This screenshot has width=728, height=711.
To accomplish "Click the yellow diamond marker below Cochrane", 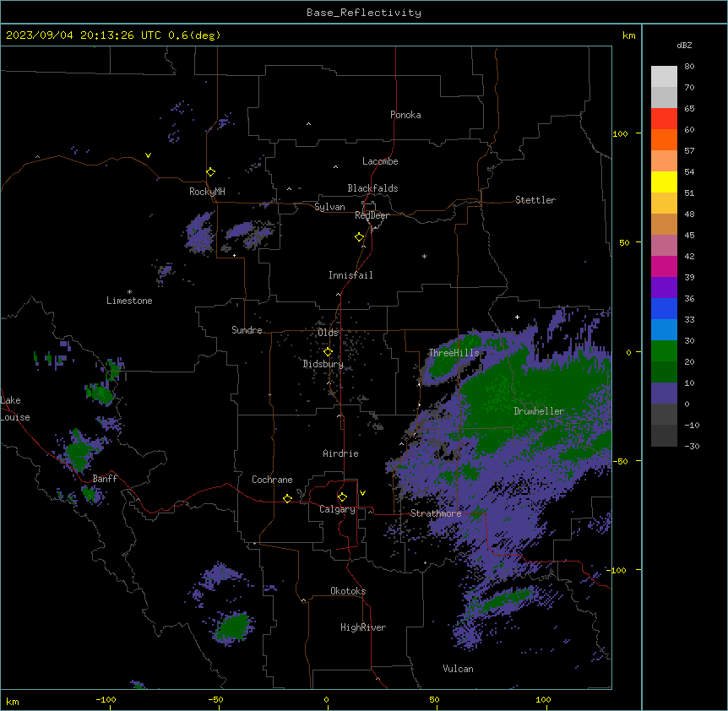I will click(x=287, y=498).
